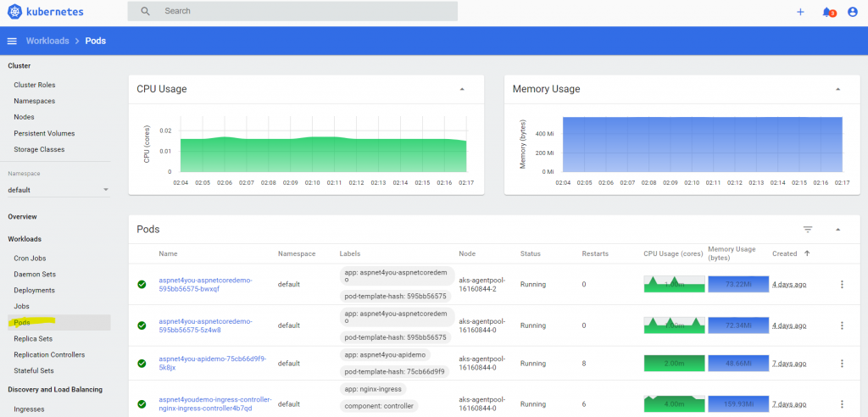Open actions menu for ingress-controller pod
The height and width of the screenshot is (417, 868).
[x=842, y=404]
